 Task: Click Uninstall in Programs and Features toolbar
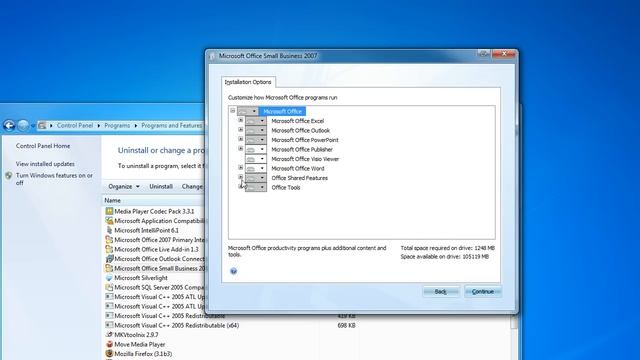[x=161, y=186]
